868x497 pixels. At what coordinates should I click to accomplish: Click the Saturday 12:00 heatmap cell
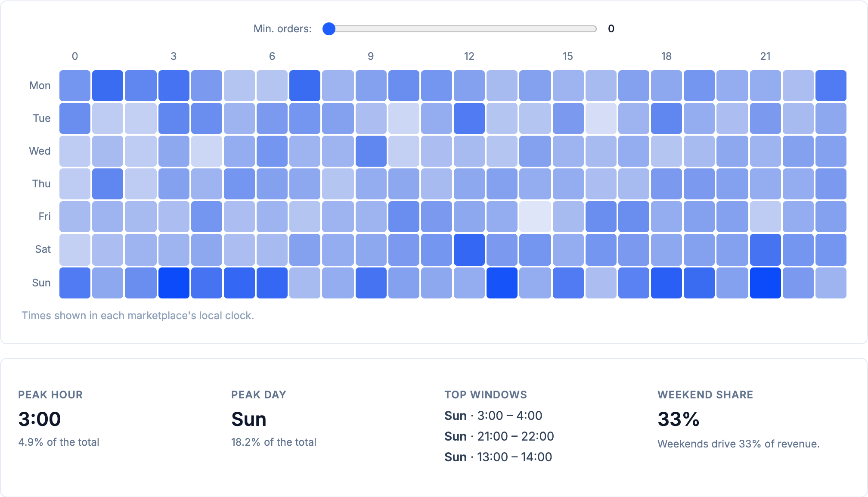pyautogui.click(x=469, y=250)
